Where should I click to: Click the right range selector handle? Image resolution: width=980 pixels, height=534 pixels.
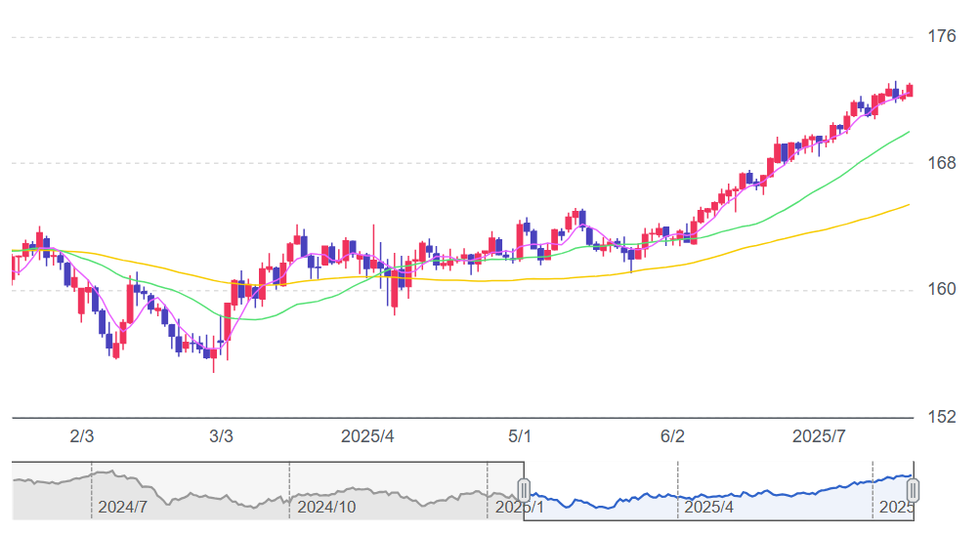[913, 490]
